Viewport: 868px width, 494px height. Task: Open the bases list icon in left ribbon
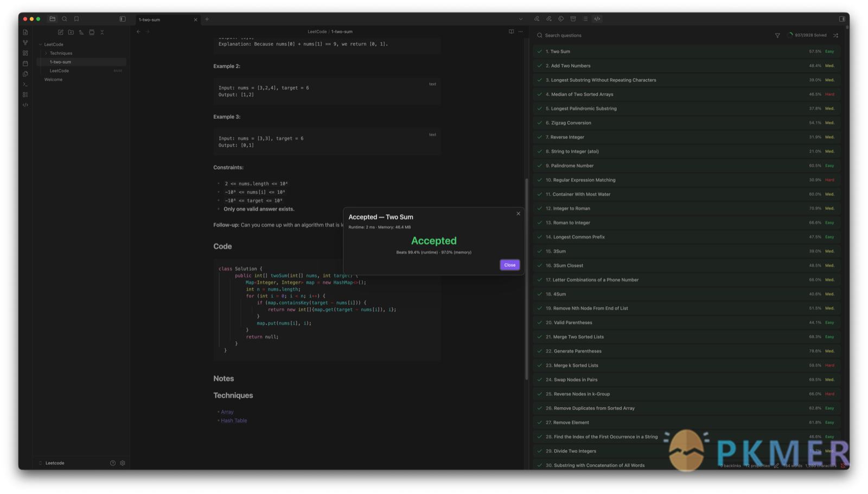25,94
